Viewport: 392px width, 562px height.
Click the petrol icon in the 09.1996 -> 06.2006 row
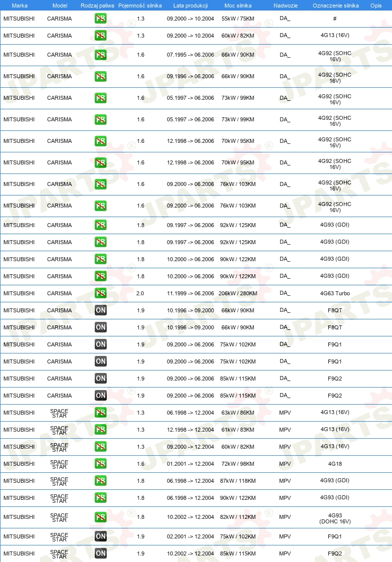101,76
